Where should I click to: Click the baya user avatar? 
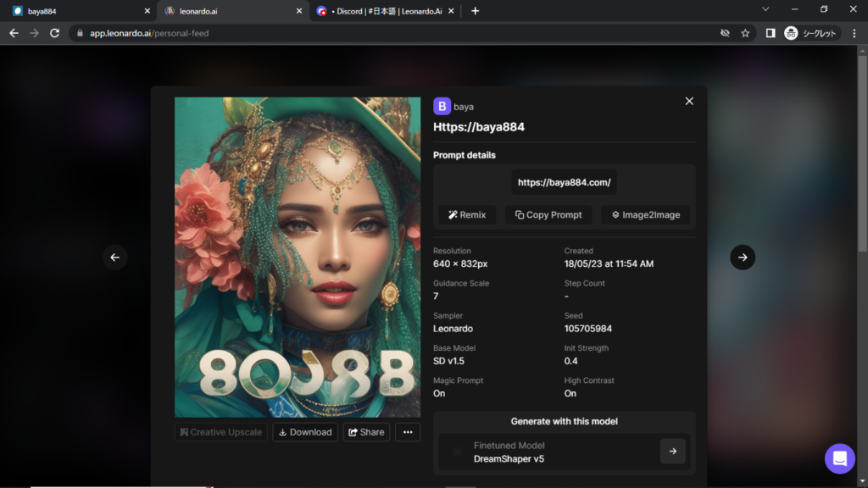[442, 106]
